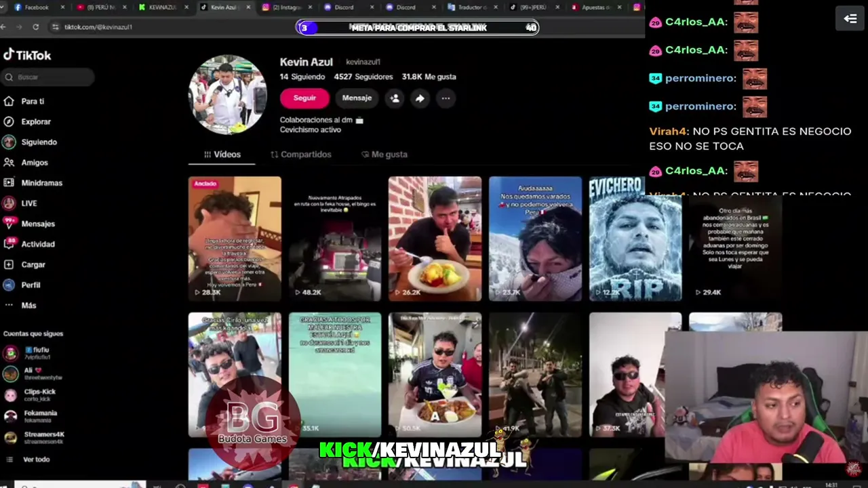Open the site information icon beside the URL
Viewport: 868px width, 488px height.
click(x=56, y=27)
